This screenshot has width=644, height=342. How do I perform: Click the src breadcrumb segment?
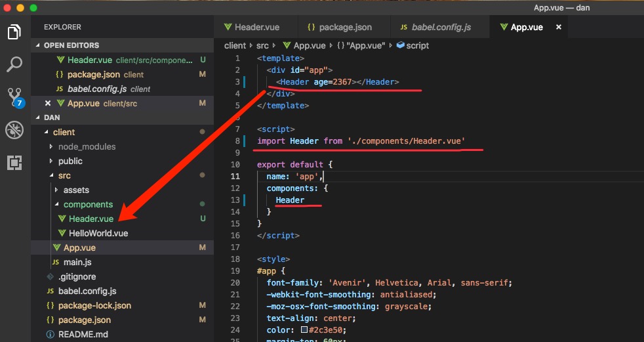tap(262, 46)
